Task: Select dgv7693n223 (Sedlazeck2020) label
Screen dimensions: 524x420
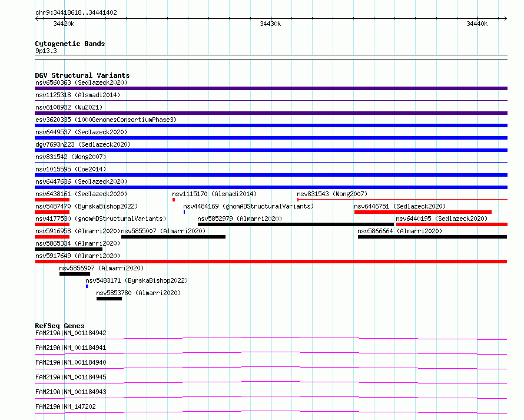Action: point(83,144)
